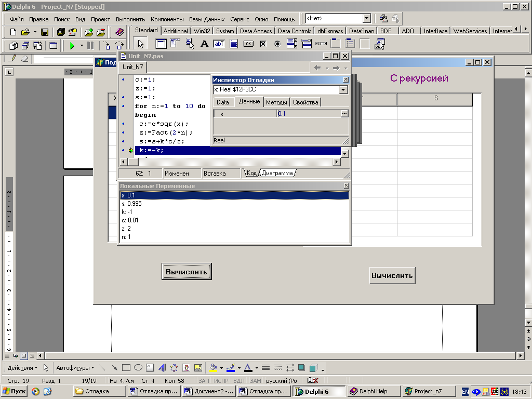Click the Toggle Form/Unit icon
The width and height of the screenshot is (532, 399).
click(37, 46)
